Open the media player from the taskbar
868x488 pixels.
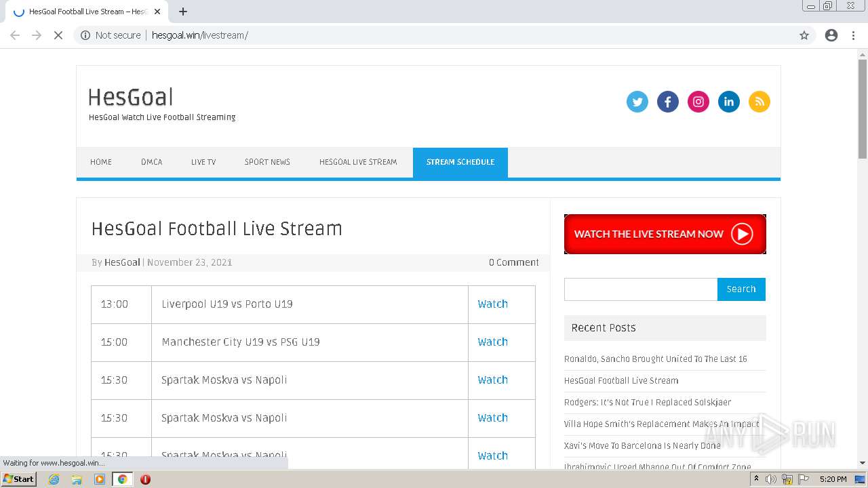(100, 479)
